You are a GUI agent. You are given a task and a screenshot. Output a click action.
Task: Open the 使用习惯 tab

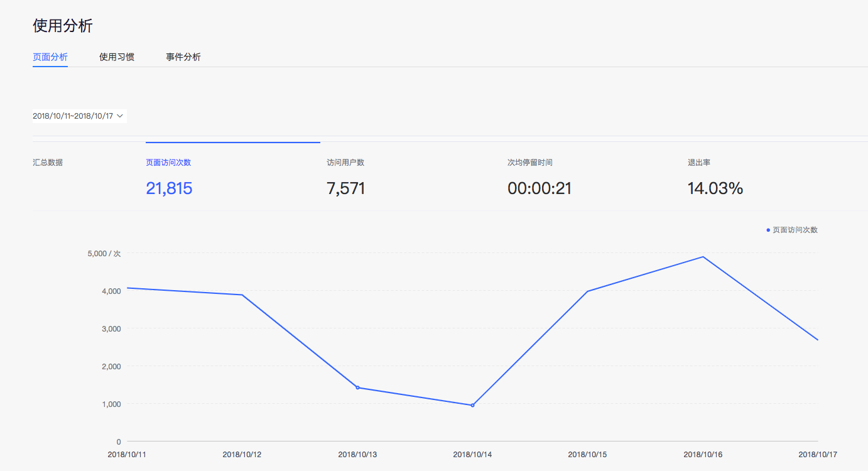[117, 57]
